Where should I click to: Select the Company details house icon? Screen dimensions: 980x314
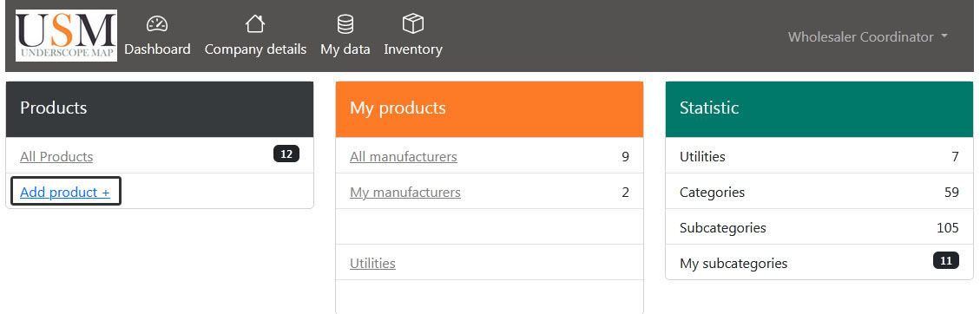(255, 24)
